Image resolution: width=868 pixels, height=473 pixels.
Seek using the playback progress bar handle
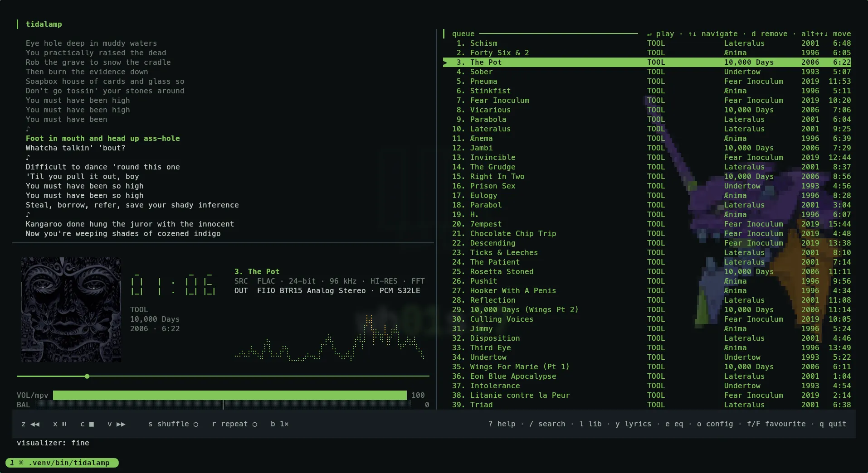point(87,376)
